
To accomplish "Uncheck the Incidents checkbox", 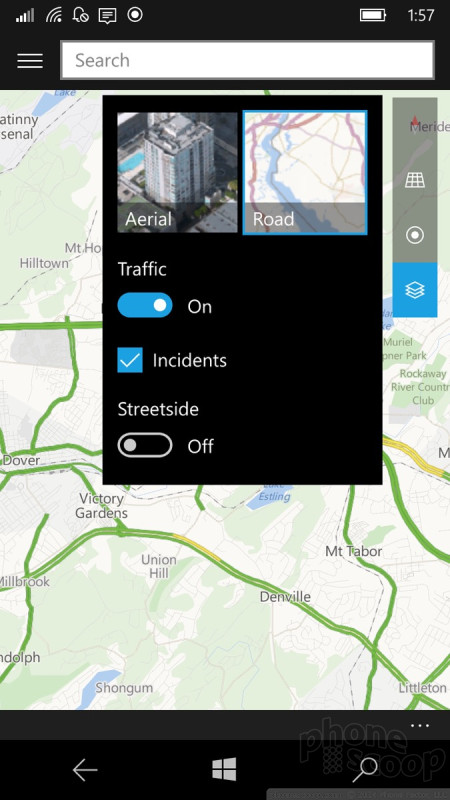I will 130,360.
